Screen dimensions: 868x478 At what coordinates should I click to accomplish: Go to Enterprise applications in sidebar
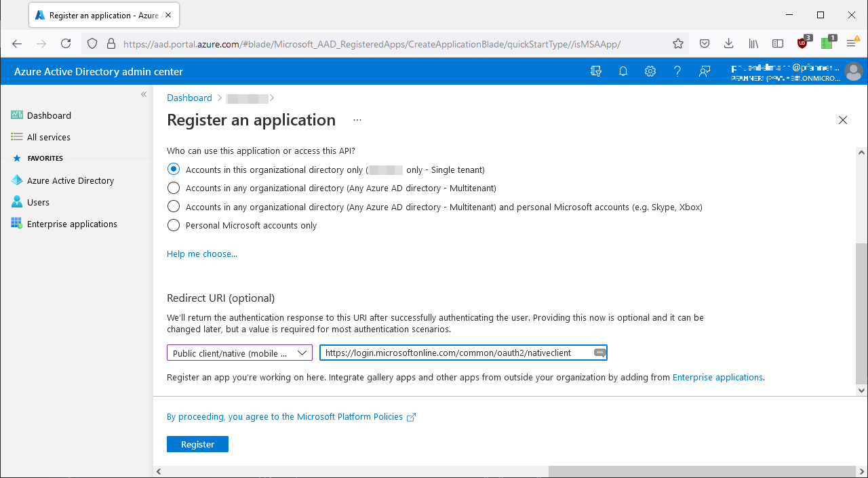click(72, 224)
